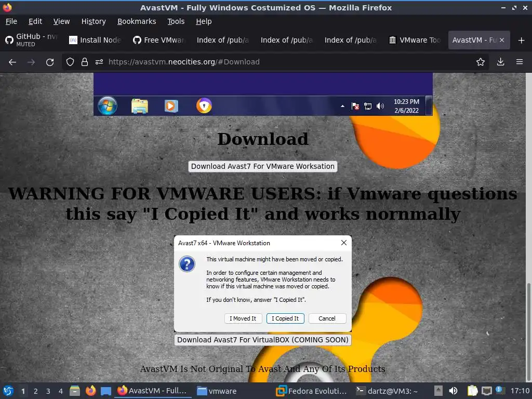This screenshot has width=532, height=399.
Task: Switch to the Free VMware tab
Action: [x=159, y=40]
